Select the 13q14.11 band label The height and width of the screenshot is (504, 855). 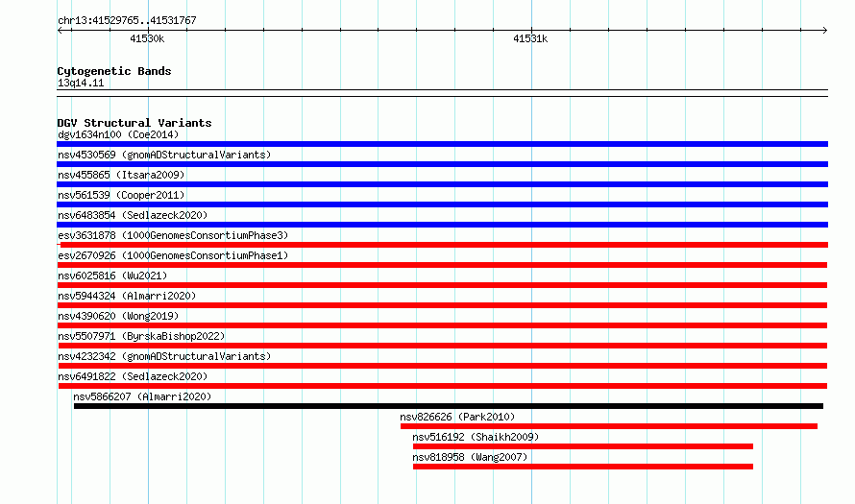click(x=81, y=83)
